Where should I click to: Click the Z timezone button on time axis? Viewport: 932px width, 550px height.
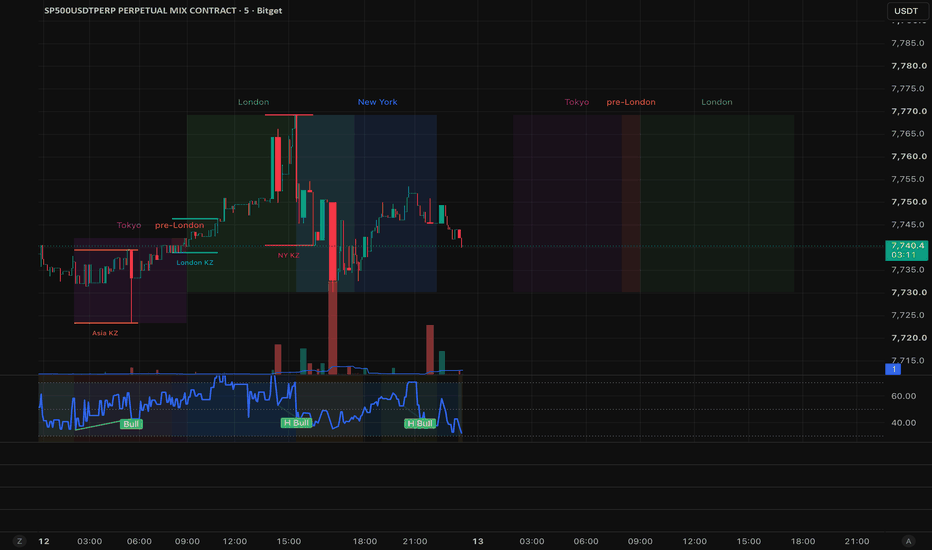[20, 541]
